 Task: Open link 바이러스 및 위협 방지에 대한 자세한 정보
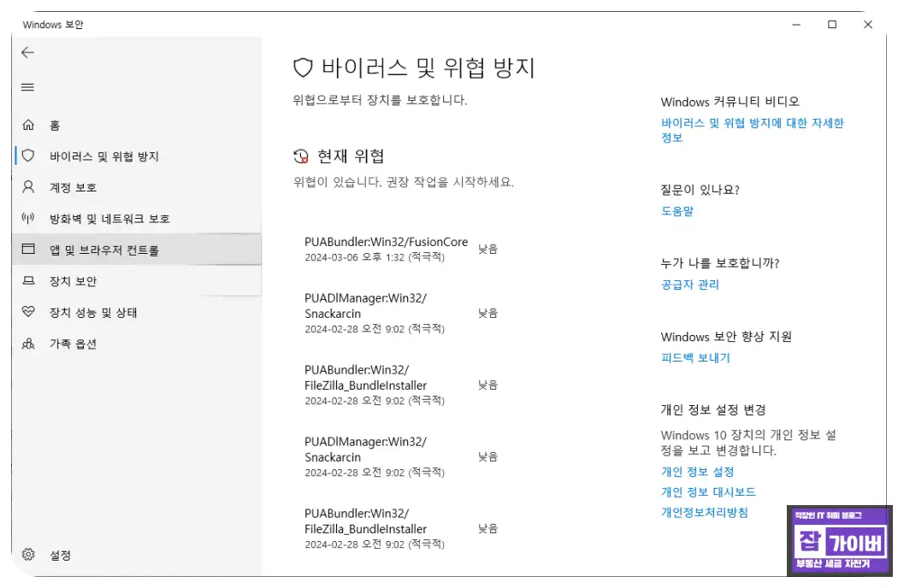752,130
